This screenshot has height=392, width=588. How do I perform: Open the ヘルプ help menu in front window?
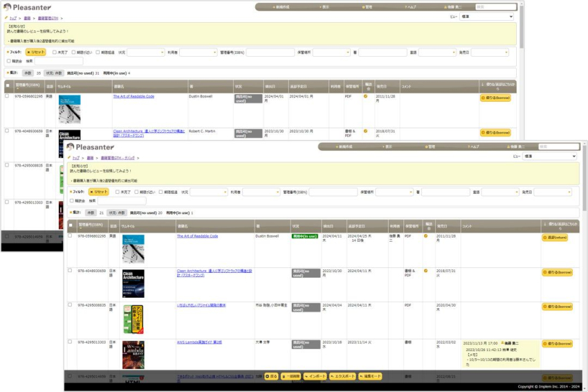[x=472, y=147]
